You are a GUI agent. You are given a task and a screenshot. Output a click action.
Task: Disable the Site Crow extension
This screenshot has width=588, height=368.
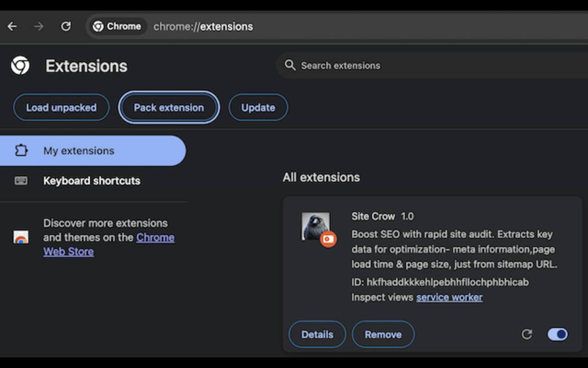[x=557, y=334]
